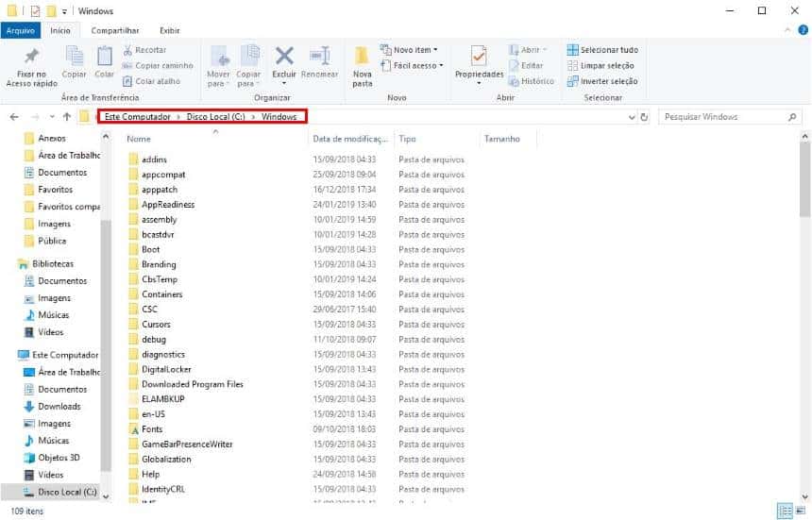Click Copiar caminho option

158,66
